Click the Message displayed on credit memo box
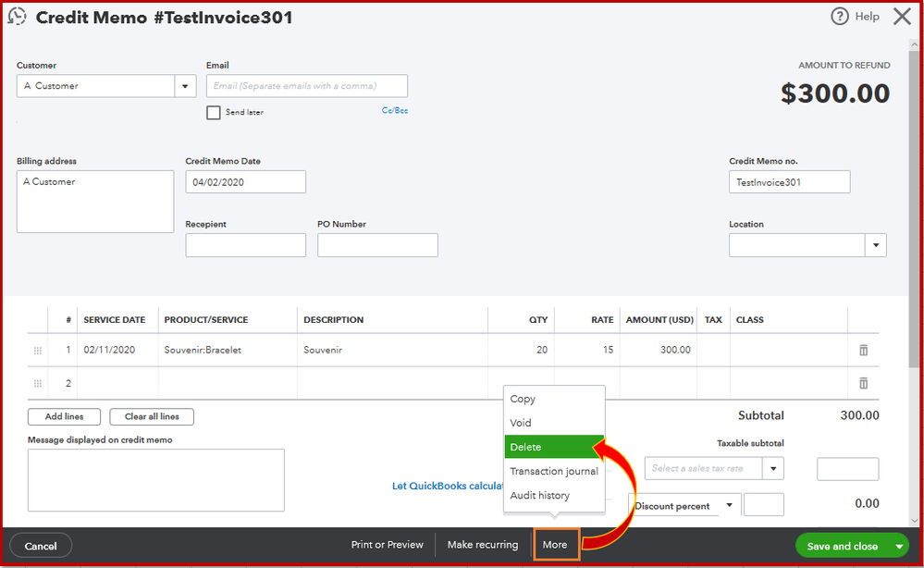924x568 pixels. (x=156, y=480)
